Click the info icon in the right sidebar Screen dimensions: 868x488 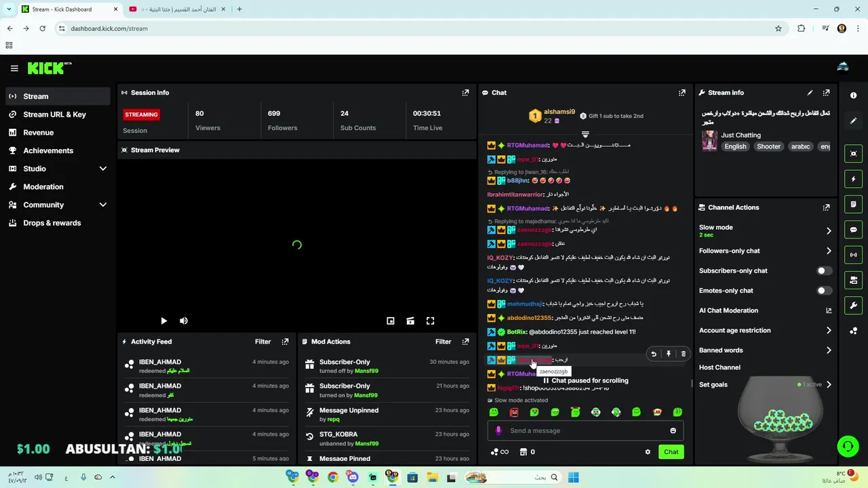click(x=854, y=96)
